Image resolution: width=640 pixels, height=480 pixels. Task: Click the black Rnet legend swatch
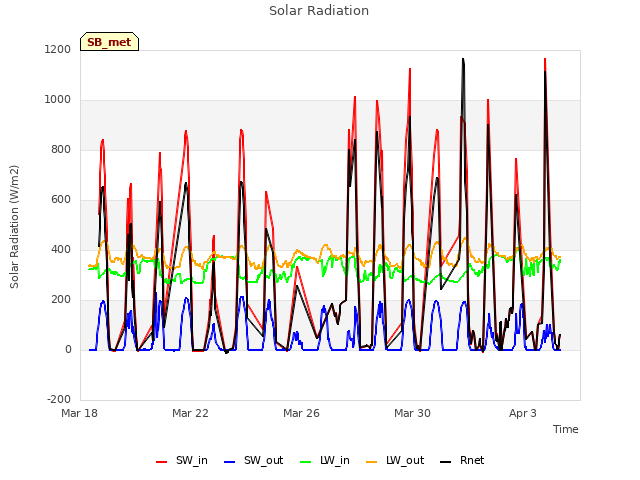(445, 462)
